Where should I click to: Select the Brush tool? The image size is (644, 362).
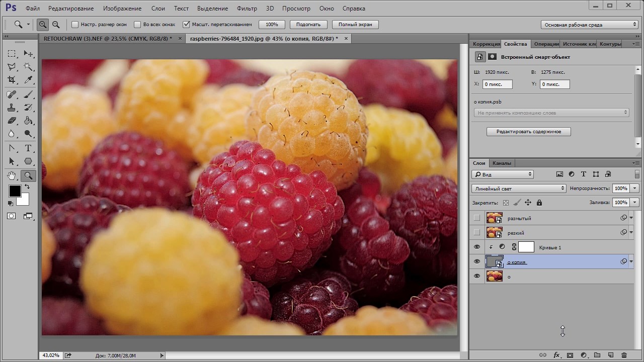[x=28, y=95]
